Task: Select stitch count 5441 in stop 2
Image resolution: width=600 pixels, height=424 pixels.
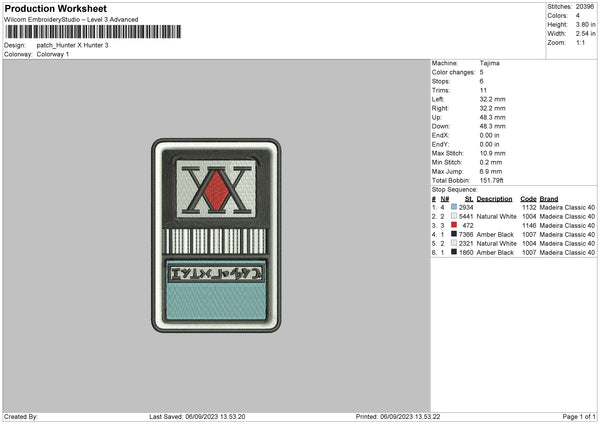Action: (x=466, y=217)
